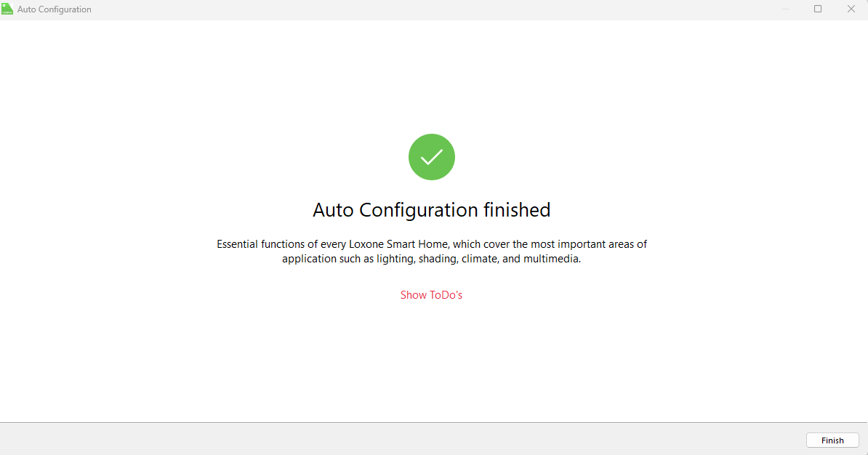Minimize the Auto Configuration window
This screenshot has width=868, height=455.
point(785,9)
